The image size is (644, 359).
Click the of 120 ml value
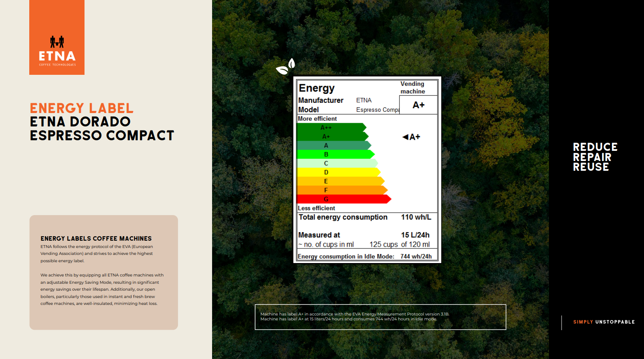click(415, 244)
